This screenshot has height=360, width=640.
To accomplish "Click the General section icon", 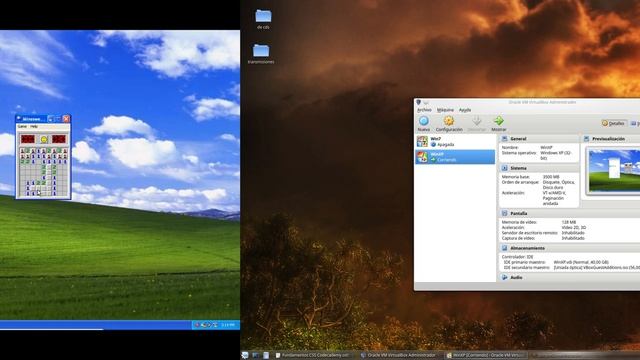I will tap(504, 139).
